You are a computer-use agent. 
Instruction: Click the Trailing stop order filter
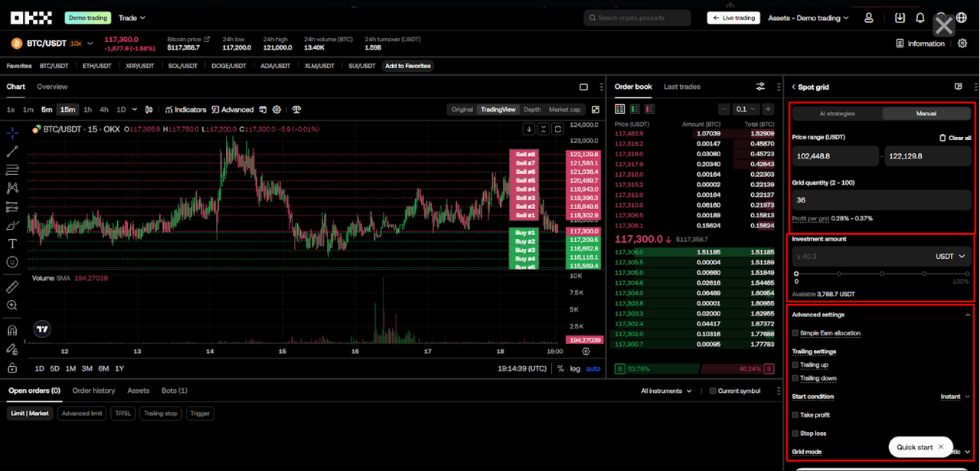tap(161, 414)
